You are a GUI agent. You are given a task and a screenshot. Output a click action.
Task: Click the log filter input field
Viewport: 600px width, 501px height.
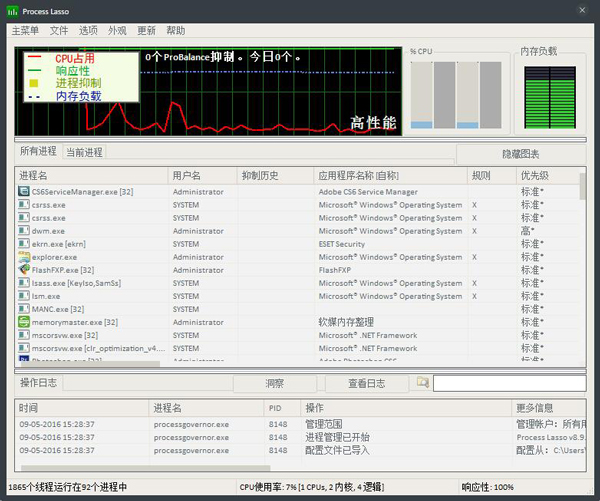pyautogui.click(x=509, y=383)
